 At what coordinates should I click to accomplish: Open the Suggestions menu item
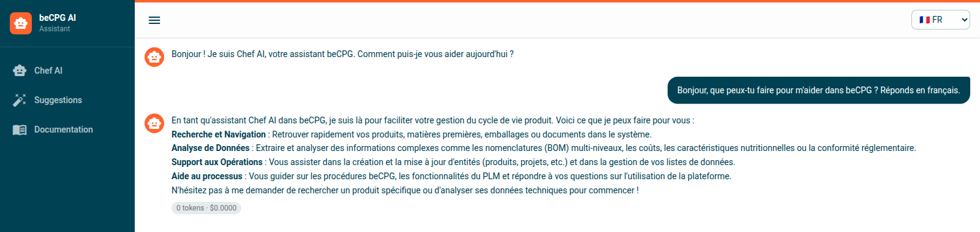67,100
